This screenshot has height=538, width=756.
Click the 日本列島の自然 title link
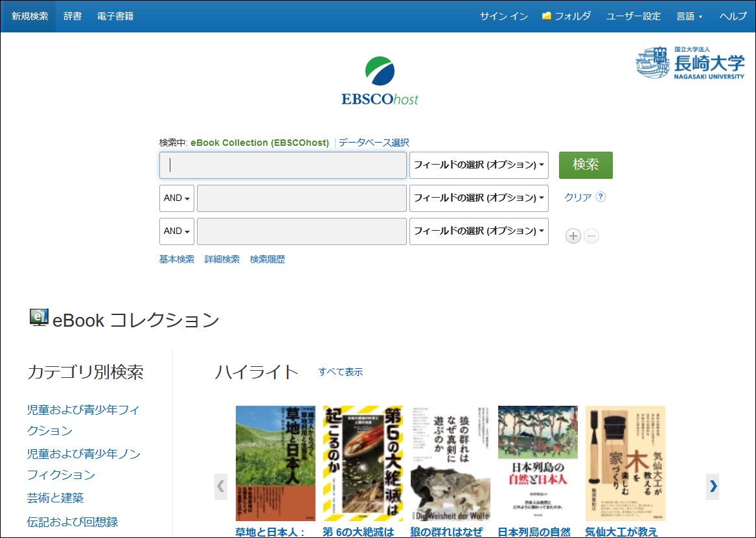[x=534, y=532]
